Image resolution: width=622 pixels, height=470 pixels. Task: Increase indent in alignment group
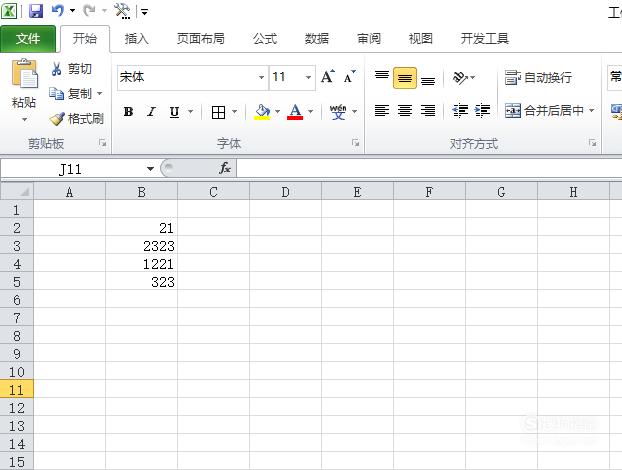point(482,110)
